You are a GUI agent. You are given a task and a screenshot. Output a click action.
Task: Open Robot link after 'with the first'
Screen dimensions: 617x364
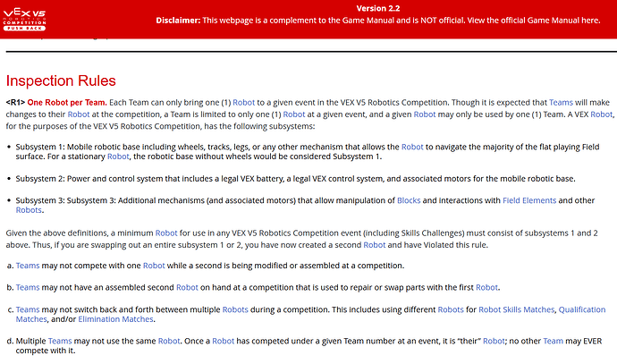click(486, 288)
